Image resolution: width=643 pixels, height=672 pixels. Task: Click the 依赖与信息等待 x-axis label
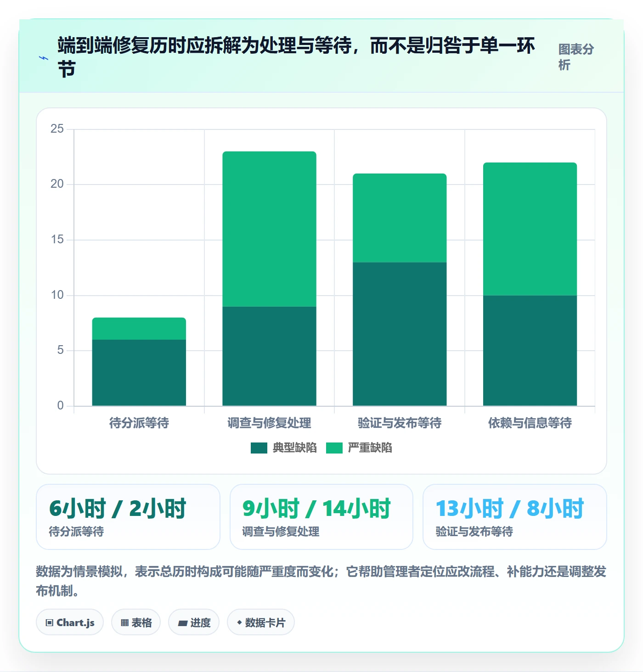[530, 423]
